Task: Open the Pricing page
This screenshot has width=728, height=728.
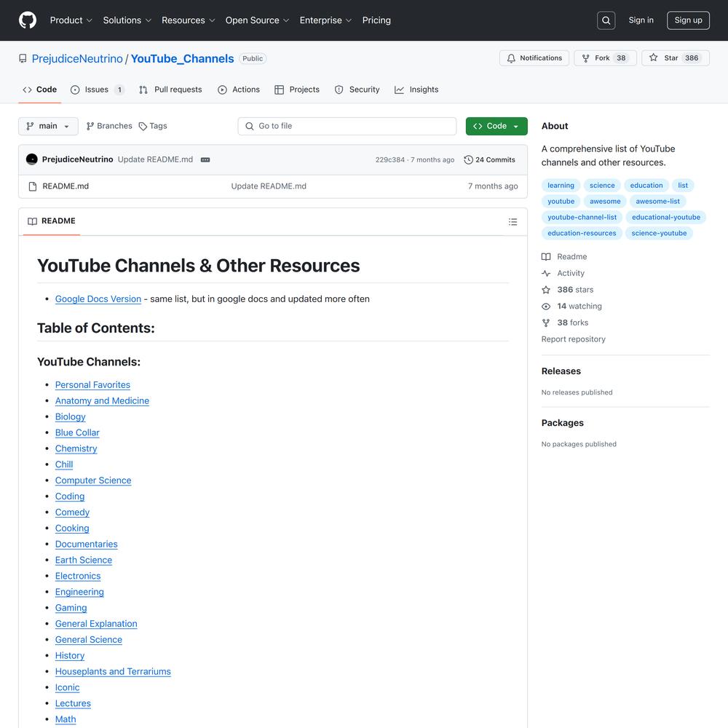Action: tap(376, 20)
